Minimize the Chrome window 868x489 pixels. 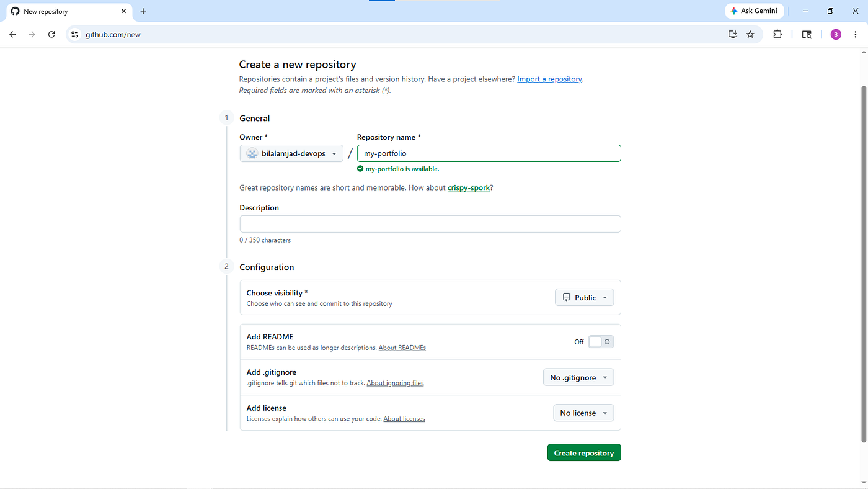[805, 11]
